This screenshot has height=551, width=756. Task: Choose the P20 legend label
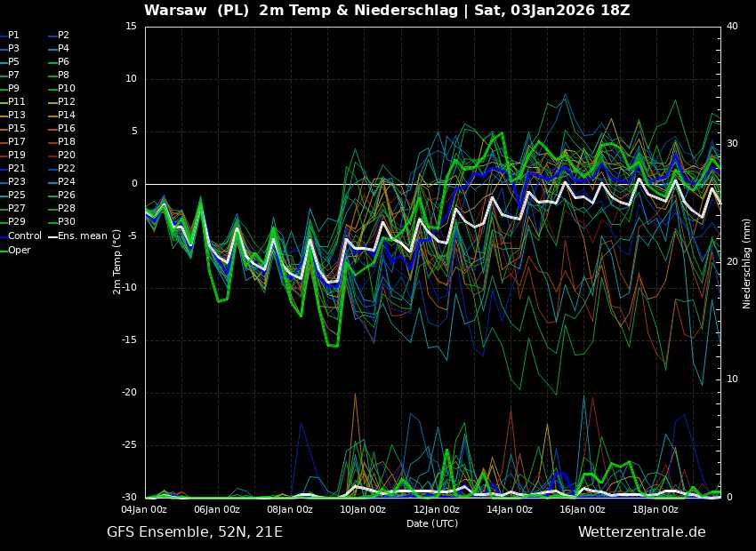[67, 156]
